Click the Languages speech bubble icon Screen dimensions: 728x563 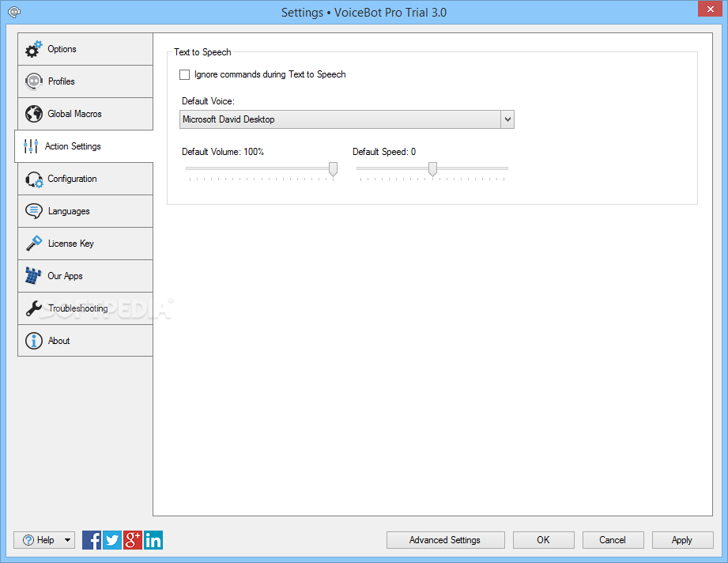coord(34,211)
